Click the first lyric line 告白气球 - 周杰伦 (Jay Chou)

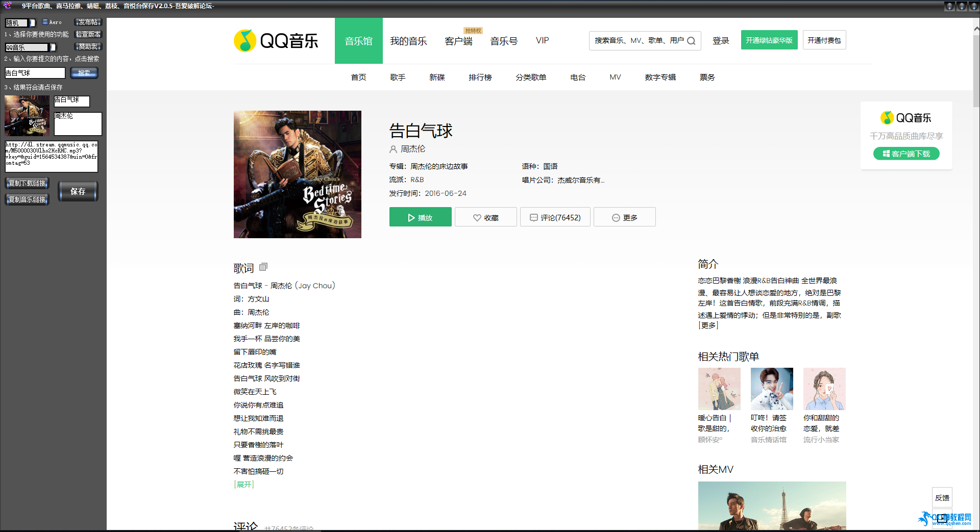(x=284, y=286)
